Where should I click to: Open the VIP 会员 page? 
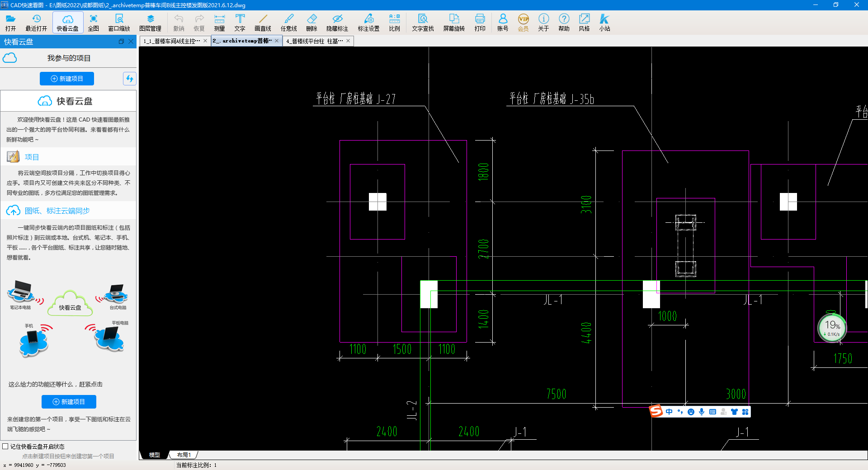tap(523, 23)
